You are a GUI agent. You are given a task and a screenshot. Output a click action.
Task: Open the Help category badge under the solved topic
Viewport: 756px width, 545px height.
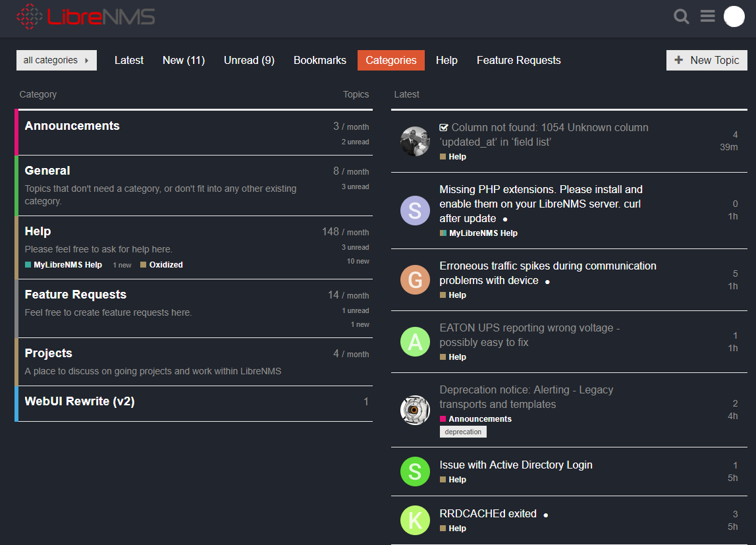coord(452,156)
